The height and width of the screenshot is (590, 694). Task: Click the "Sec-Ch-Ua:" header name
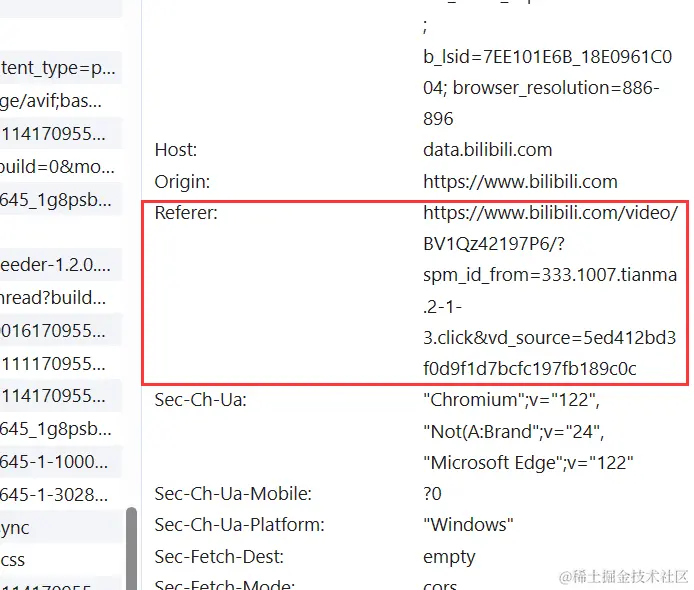200,400
